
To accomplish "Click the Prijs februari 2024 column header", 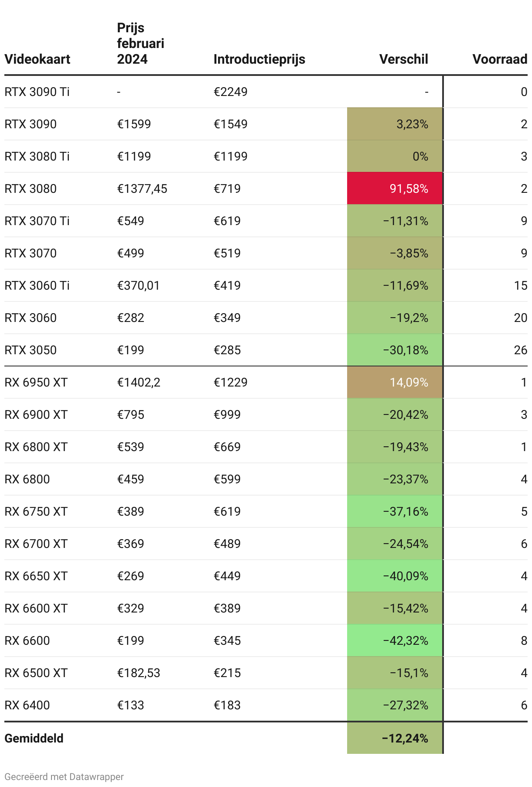I will tap(140, 43).
